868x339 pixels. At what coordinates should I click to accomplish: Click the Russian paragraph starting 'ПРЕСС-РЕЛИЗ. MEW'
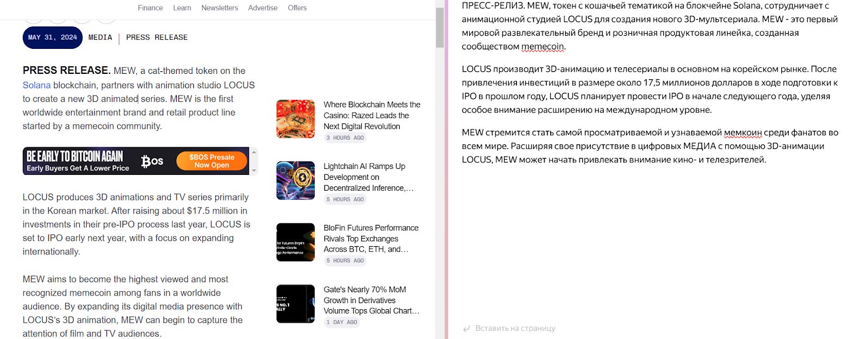pyautogui.click(x=650, y=26)
